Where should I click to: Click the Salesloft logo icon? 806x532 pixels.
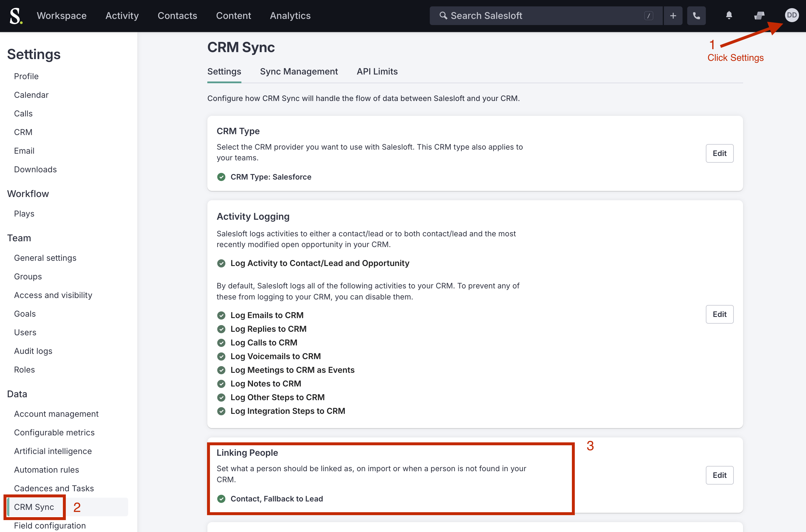coord(16,16)
